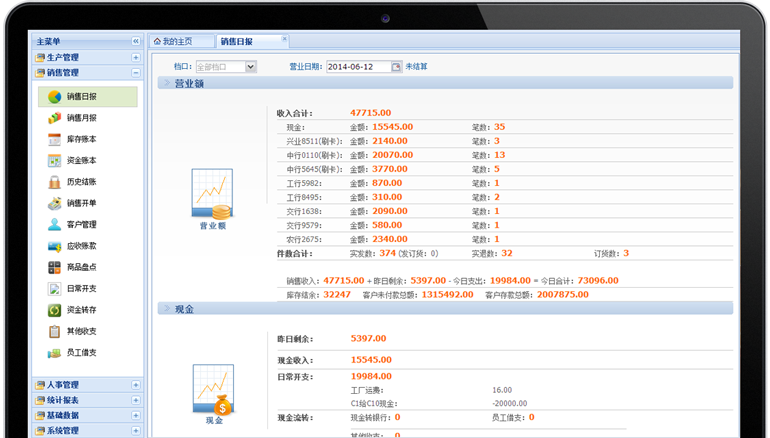Image resolution: width=770 pixels, height=438 pixels.
Task: Click the 营业日期 date input field
Action: [x=358, y=67]
